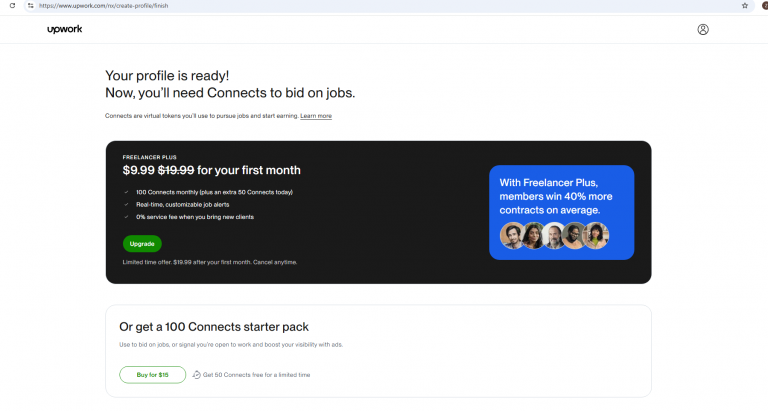Click 'Or get a 100 Connects starter pack' heading

click(214, 327)
